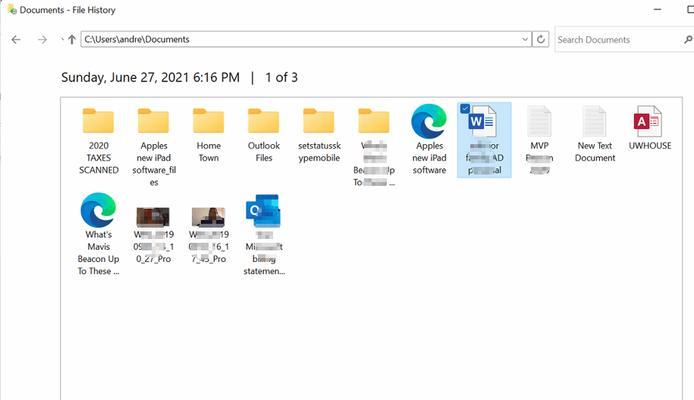Screen dimensions: 694x400
Task: Select the Outlook Files folder
Action: 264,135
